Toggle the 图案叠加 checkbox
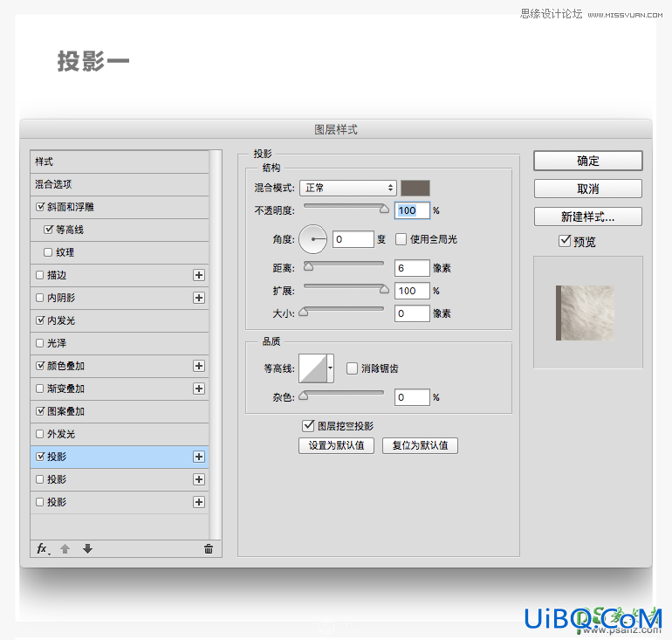Image resolution: width=672 pixels, height=640 pixels. click(40, 411)
